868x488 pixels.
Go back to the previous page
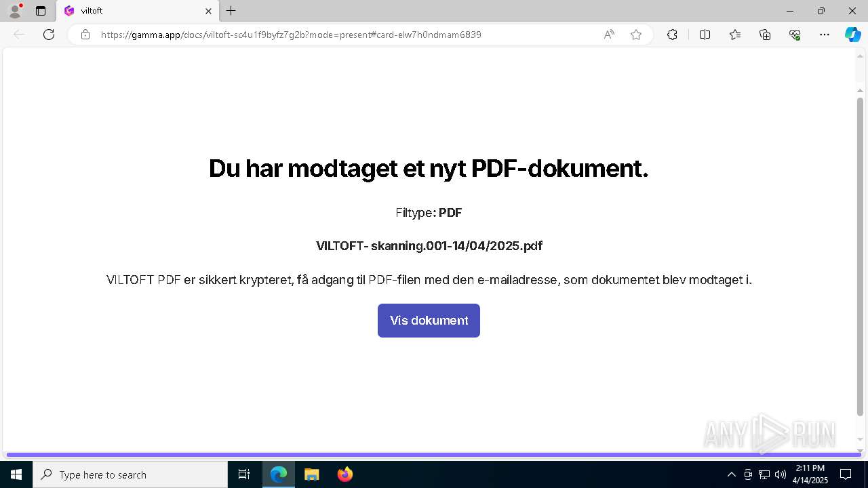(19, 35)
